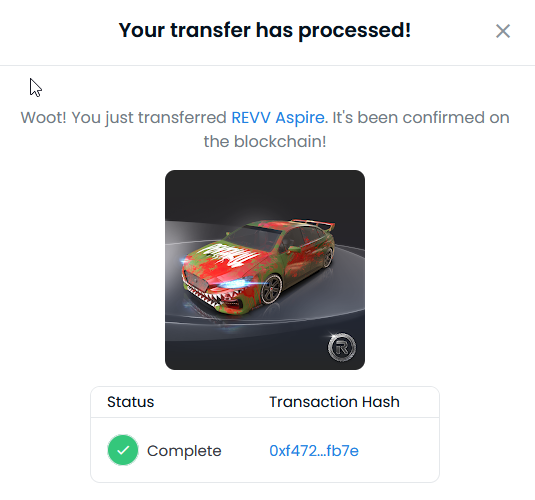Click the Transaction Hash column header

[x=334, y=402]
